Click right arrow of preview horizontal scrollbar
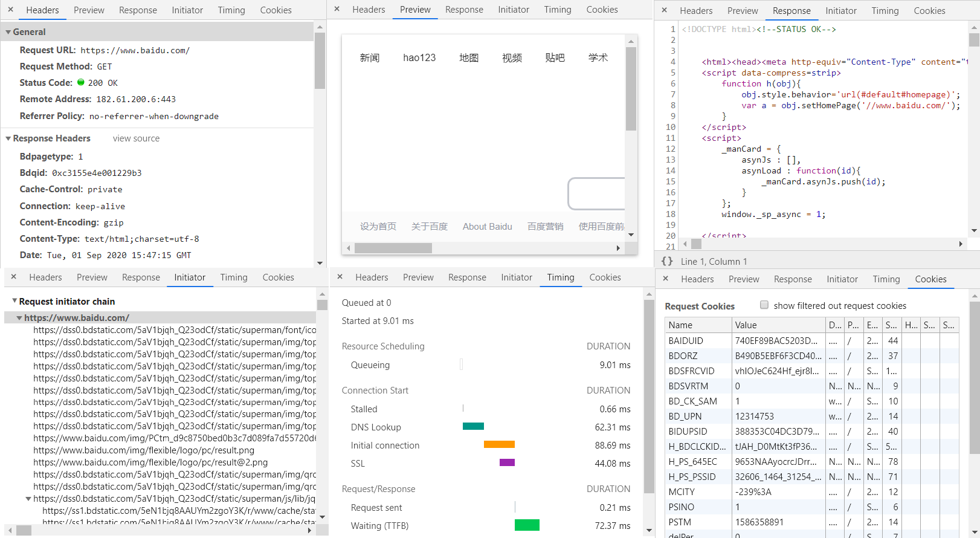 [618, 248]
